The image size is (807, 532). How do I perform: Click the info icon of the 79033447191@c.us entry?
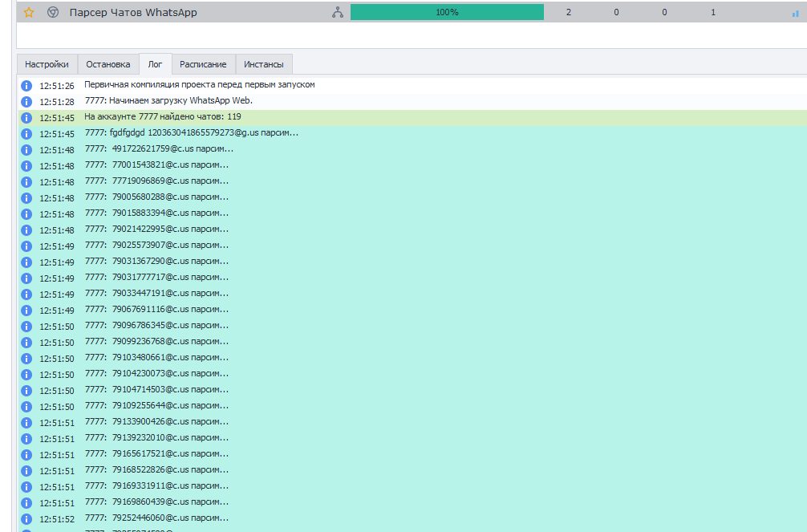click(x=26, y=294)
